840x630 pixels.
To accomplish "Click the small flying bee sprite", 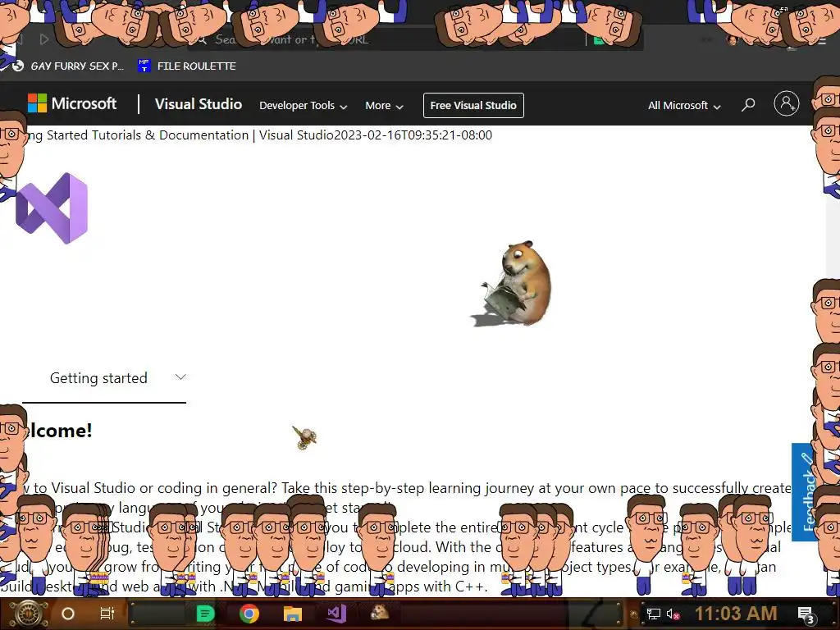I will 304,437.
